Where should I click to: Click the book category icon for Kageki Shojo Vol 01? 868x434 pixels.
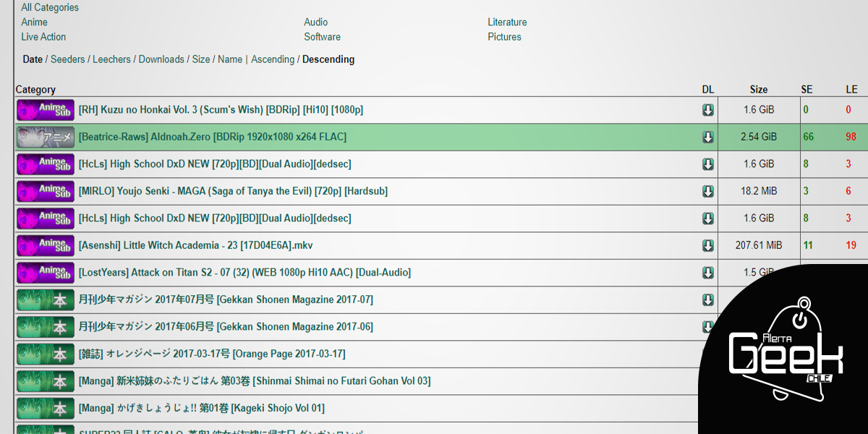coord(46,408)
